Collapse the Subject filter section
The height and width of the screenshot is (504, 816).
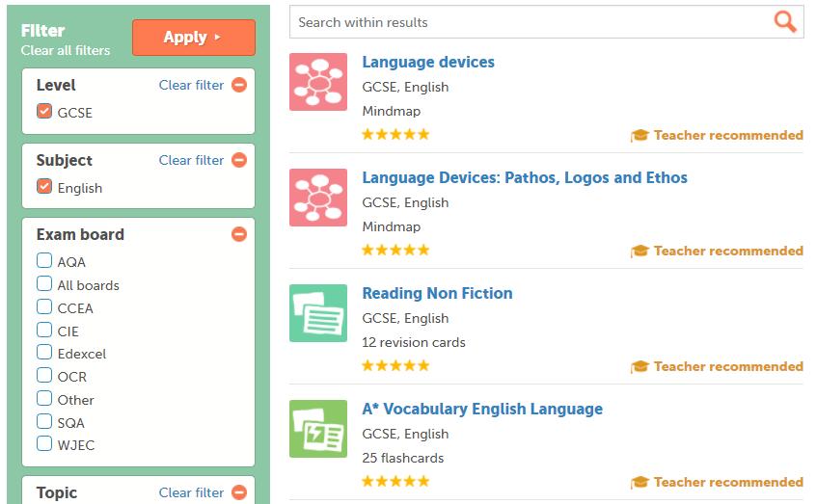239,160
